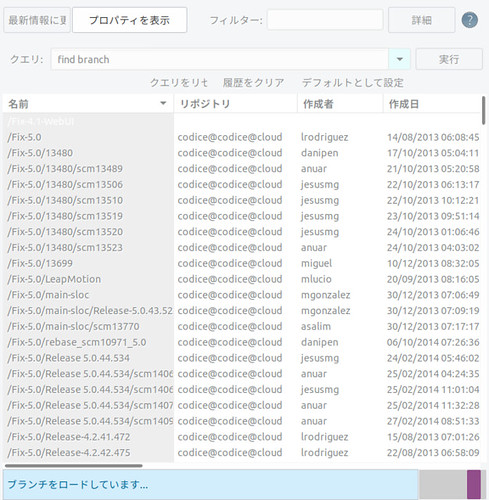Expand the query history dropdown arrow

coord(399,59)
